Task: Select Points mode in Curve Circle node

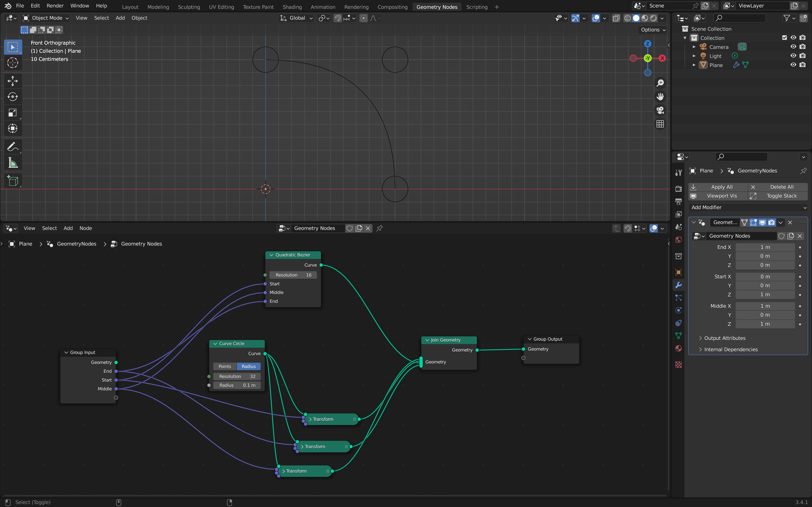Action: [225, 366]
